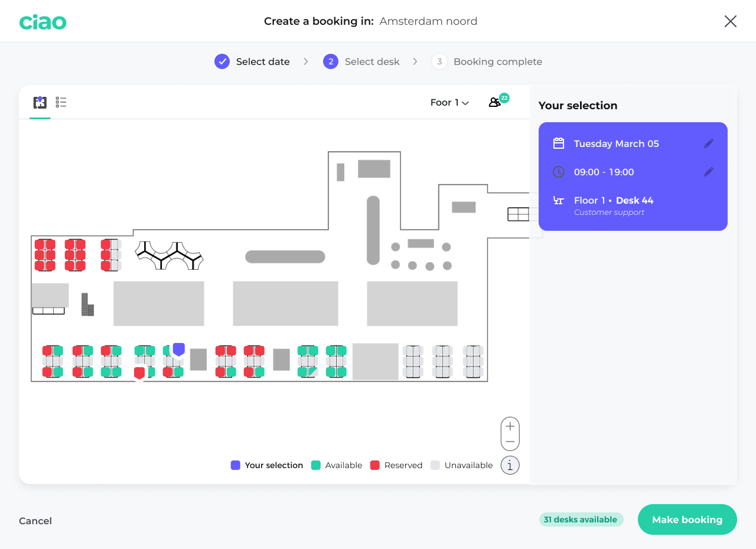Click the ciao logo
The width and height of the screenshot is (756, 549).
43,21
